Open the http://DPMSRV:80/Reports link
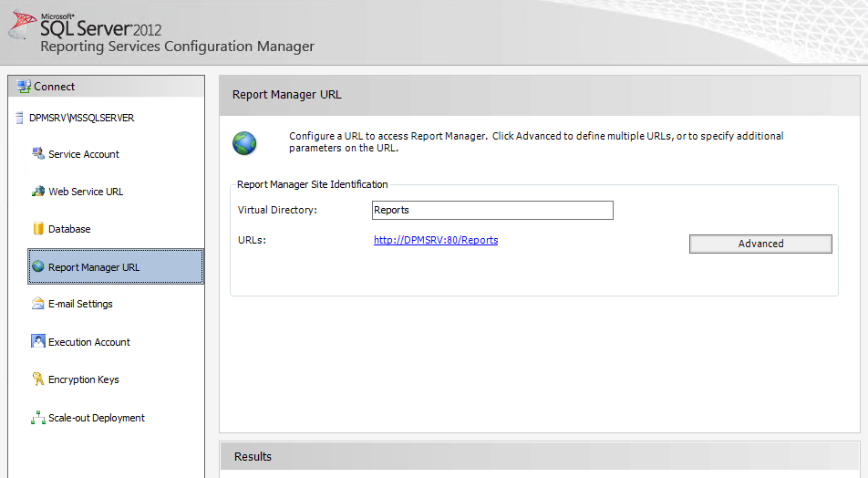Viewport: 868px width, 478px height. (x=436, y=240)
